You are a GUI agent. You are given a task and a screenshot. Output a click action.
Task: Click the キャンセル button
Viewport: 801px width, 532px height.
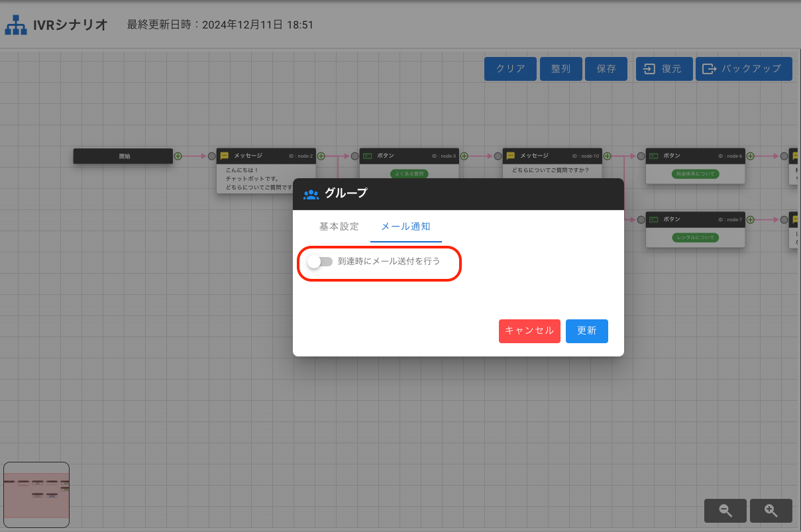tap(529, 331)
